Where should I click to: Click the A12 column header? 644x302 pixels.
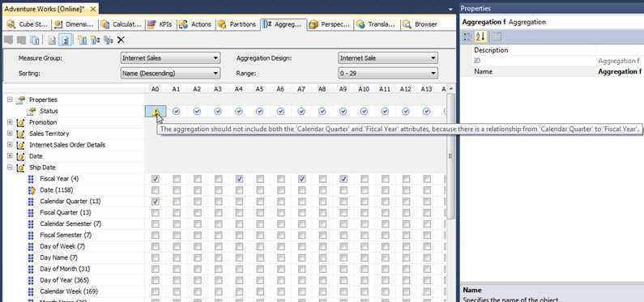point(406,88)
